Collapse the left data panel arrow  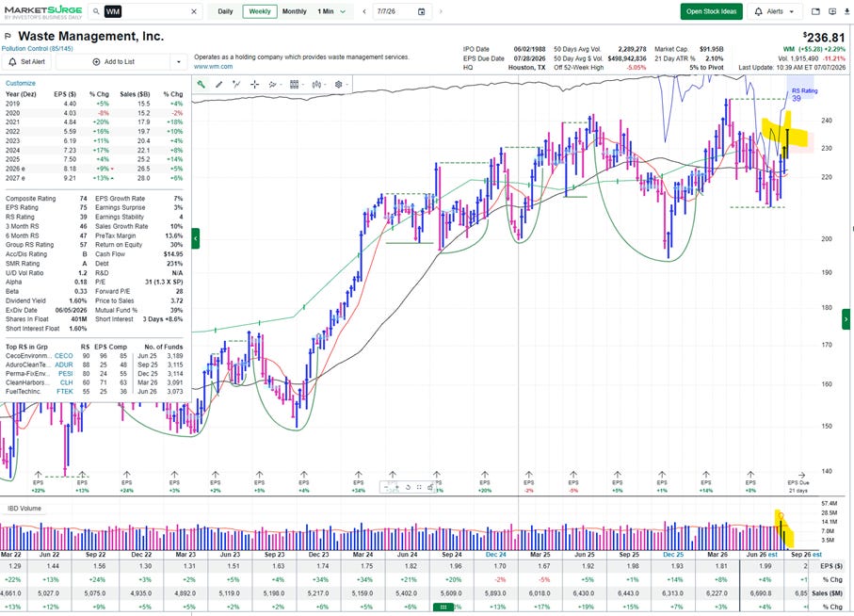196,238
